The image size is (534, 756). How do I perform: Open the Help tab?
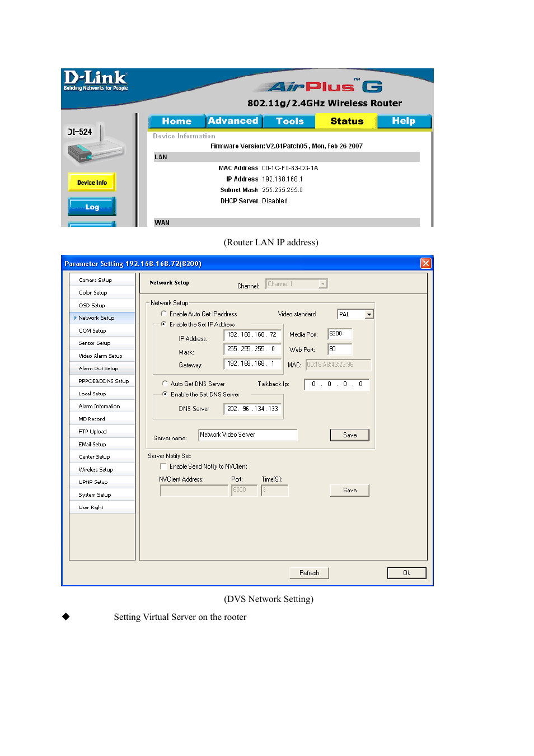click(x=404, y=121)
